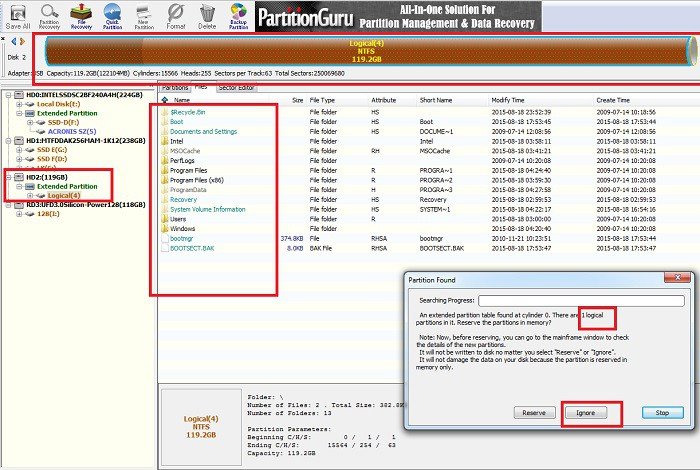Sort file list by Modify Time column

point(508,100)
